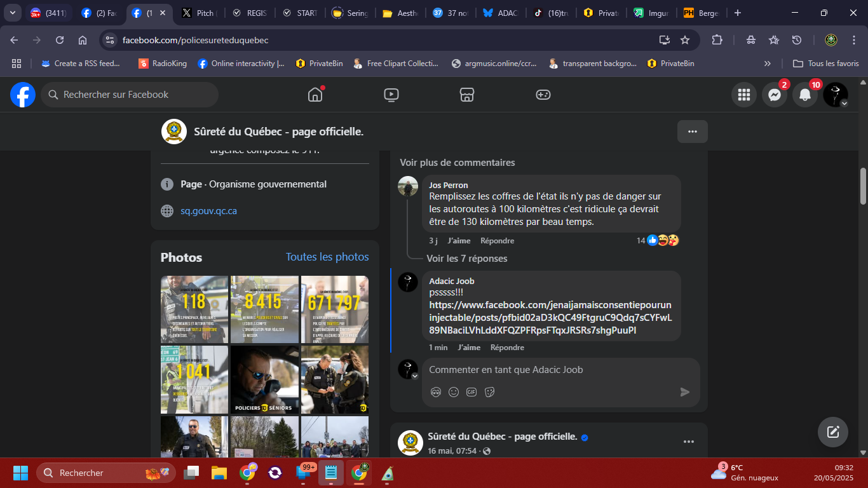
Task: Open a new browser tab
Action: tap(737, 13)
